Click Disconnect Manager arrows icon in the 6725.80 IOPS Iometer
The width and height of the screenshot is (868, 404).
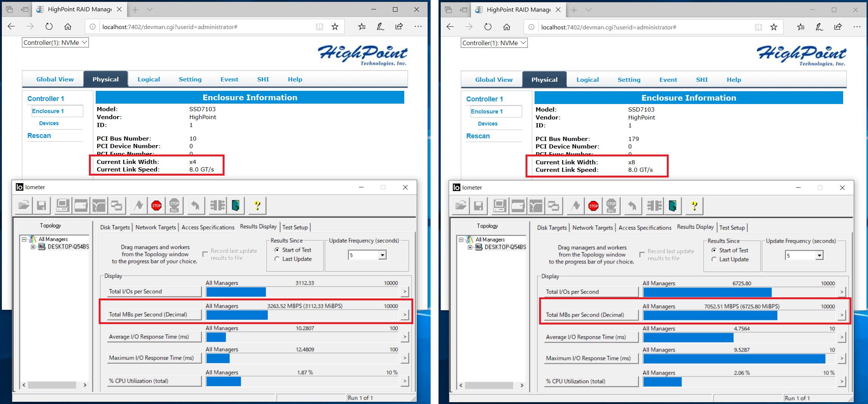655,206
